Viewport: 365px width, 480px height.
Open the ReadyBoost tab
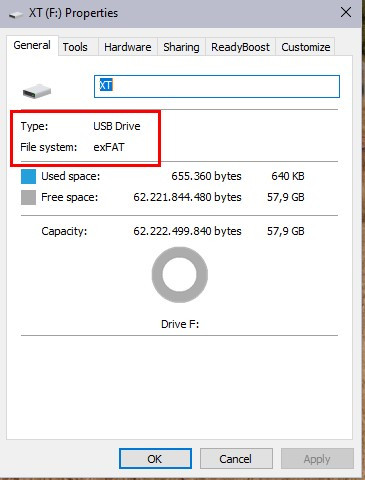(x=240, y=47)
